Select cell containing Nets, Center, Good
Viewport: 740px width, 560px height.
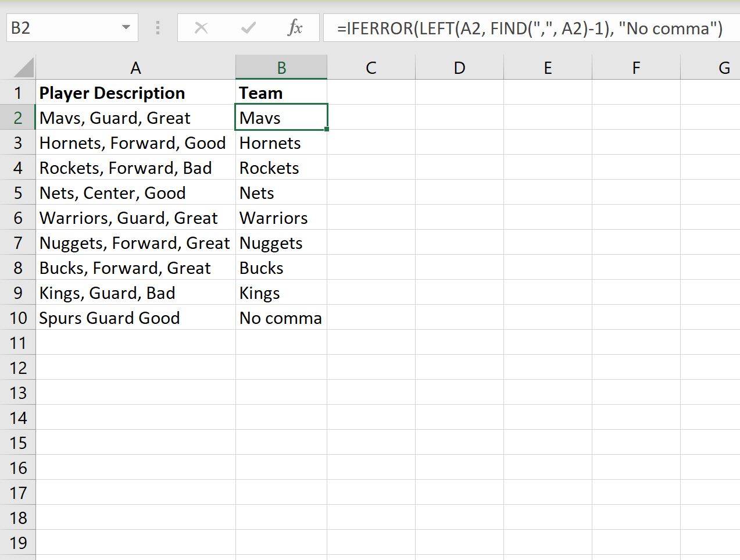[135, 192]
